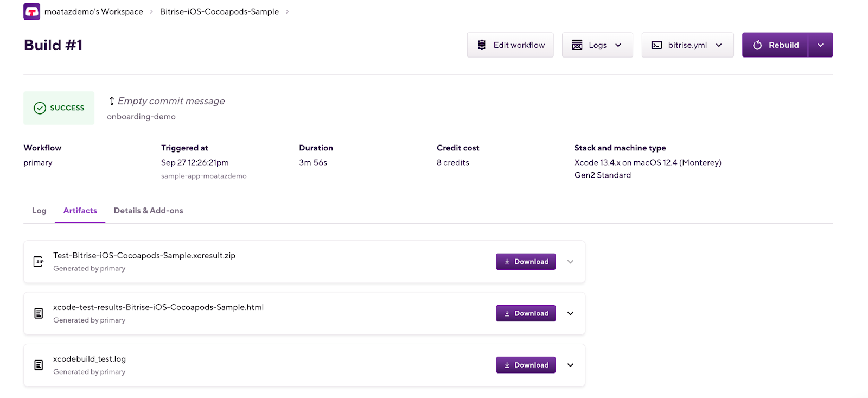Click the xcodebuild_test.log file name
The width and height of the screenshot is (868, 398).
coord(90,359)
